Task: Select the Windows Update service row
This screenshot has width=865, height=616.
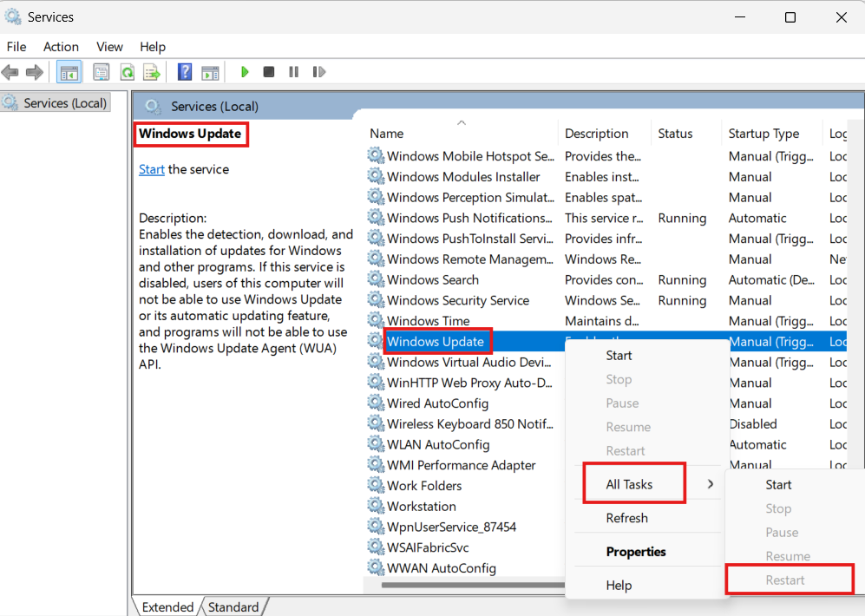Action: point(606,341)
